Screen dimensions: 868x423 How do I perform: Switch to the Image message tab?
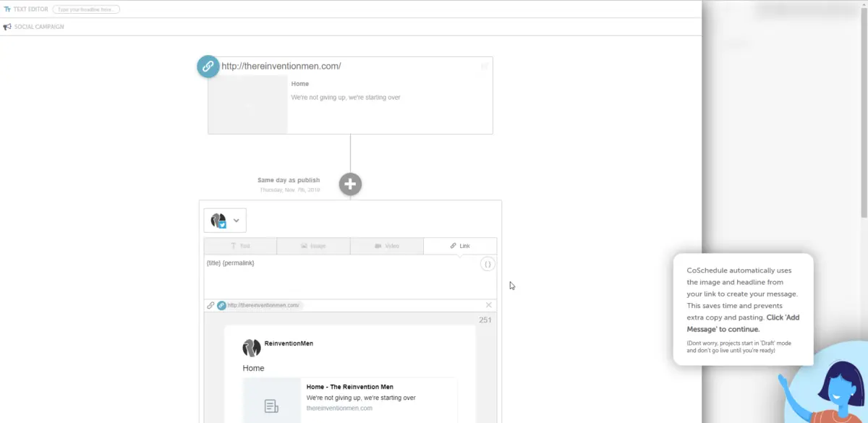[x=313, y=246]
